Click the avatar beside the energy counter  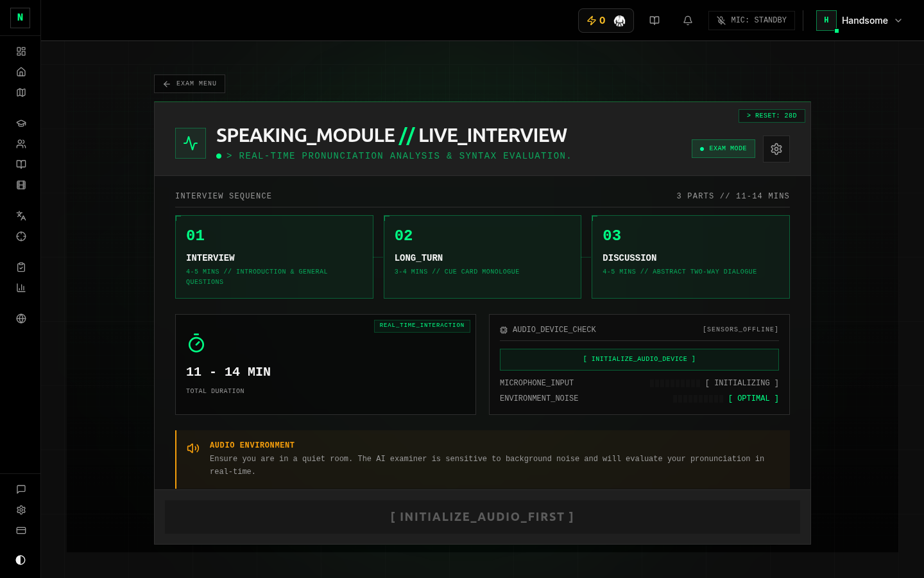pos(619,21)
